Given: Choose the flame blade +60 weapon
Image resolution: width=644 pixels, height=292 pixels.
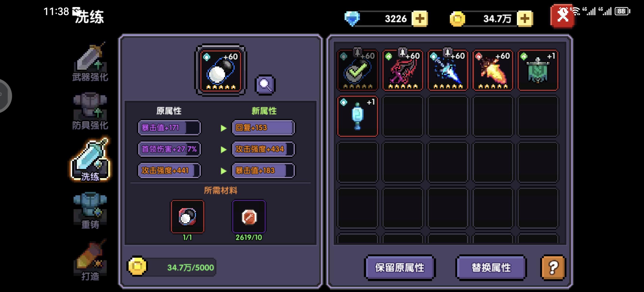Looking at the screenshot, I should pos(493,70).
